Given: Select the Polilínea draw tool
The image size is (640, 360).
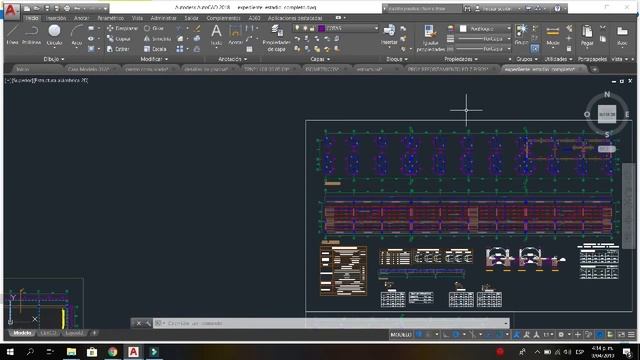Looking at the screenshot, I should tap(31, 35).
